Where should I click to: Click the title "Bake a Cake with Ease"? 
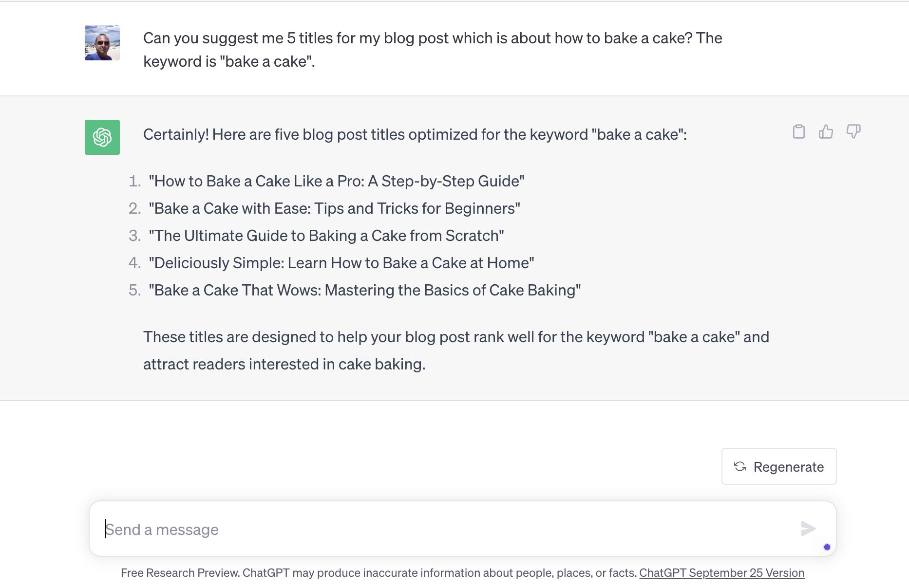point(334,208)
